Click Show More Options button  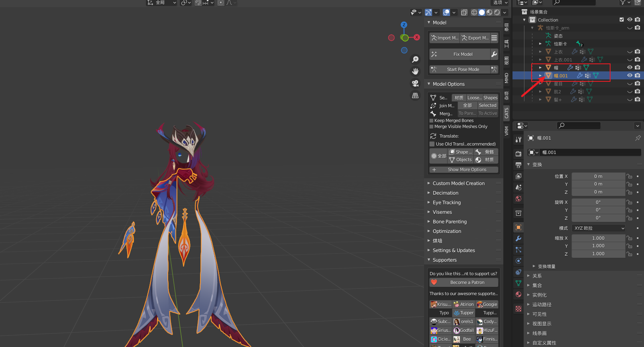464,170
